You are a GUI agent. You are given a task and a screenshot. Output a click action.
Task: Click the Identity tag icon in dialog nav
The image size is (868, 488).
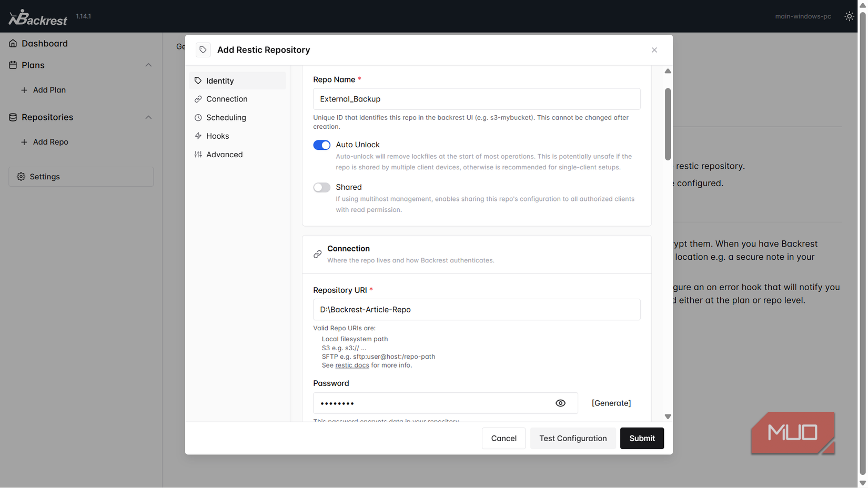point(198,81)
